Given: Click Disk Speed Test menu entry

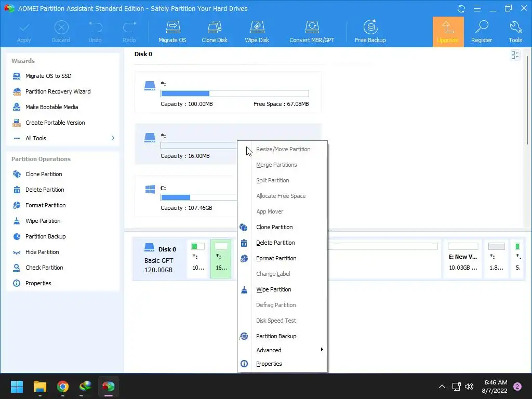Looking at the screenshot, I should coord(282,321).
